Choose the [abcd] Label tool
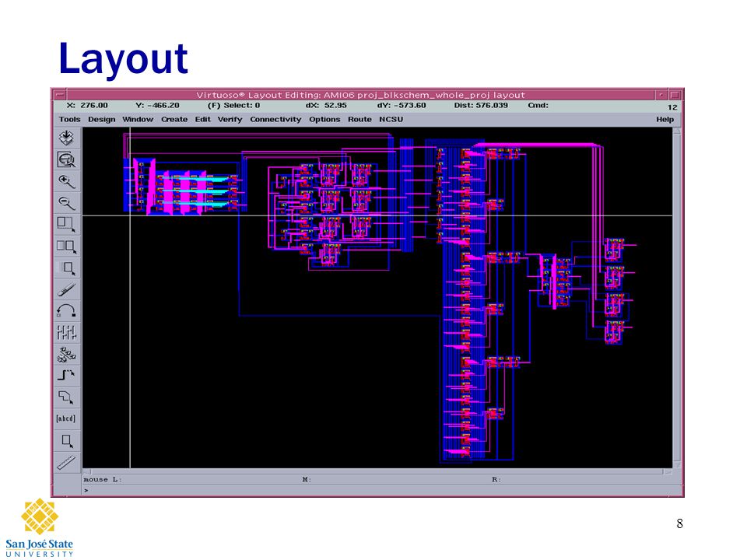The image size is (747, 560). [x=67, y=418]
